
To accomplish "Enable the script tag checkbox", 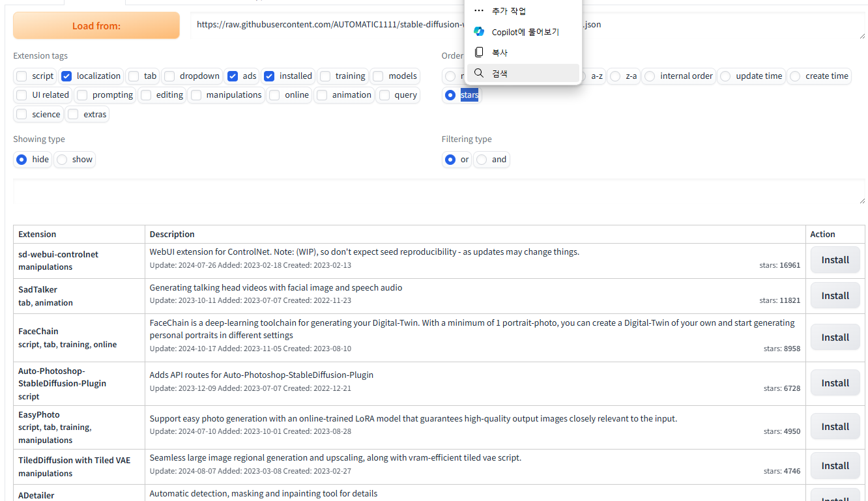I will (x=22, y=76).
